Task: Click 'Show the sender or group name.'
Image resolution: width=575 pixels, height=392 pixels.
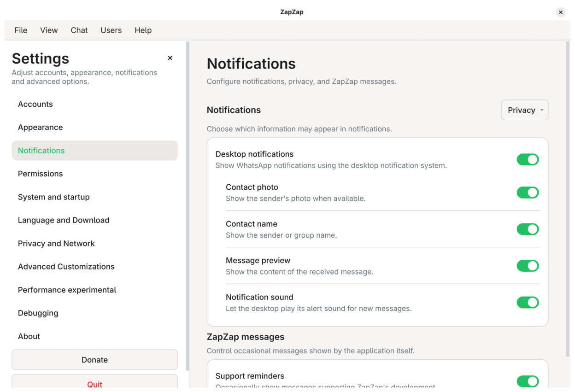Action: tap(281, 235)
